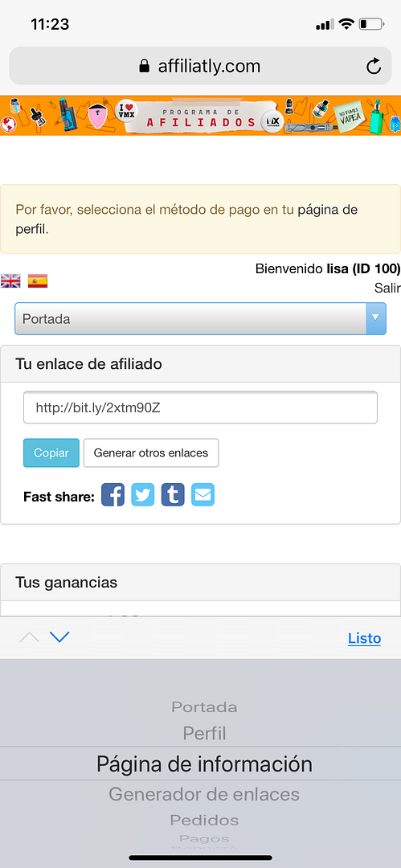Screen dimensions: 401x868
Task: Tap Listo to dismiss picker
Action: click(365, 638)
